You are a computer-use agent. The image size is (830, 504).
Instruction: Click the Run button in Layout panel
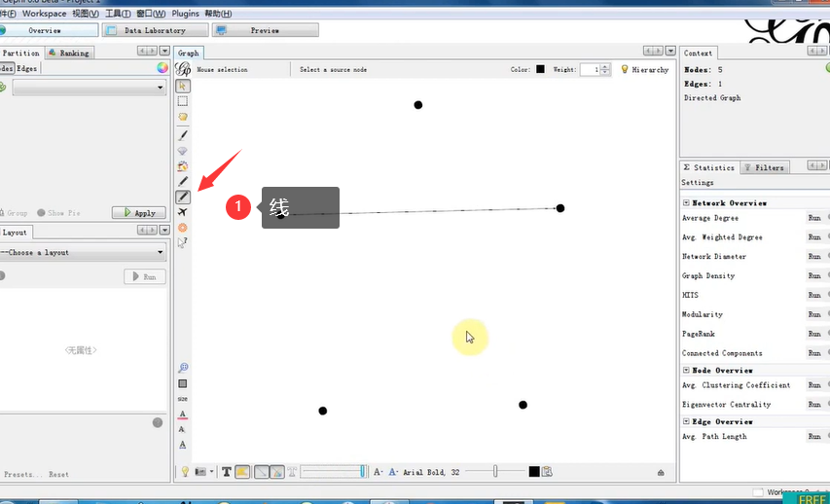(145, 276)
